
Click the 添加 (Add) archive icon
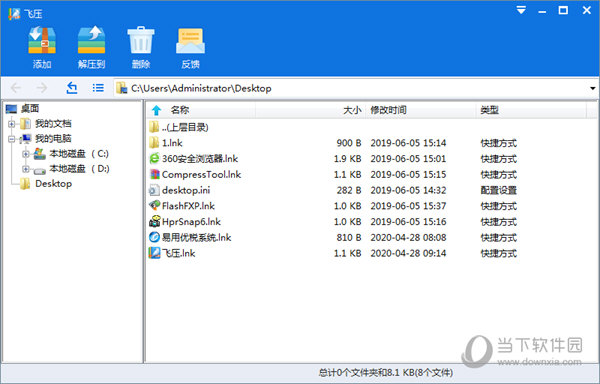[42, 40]
